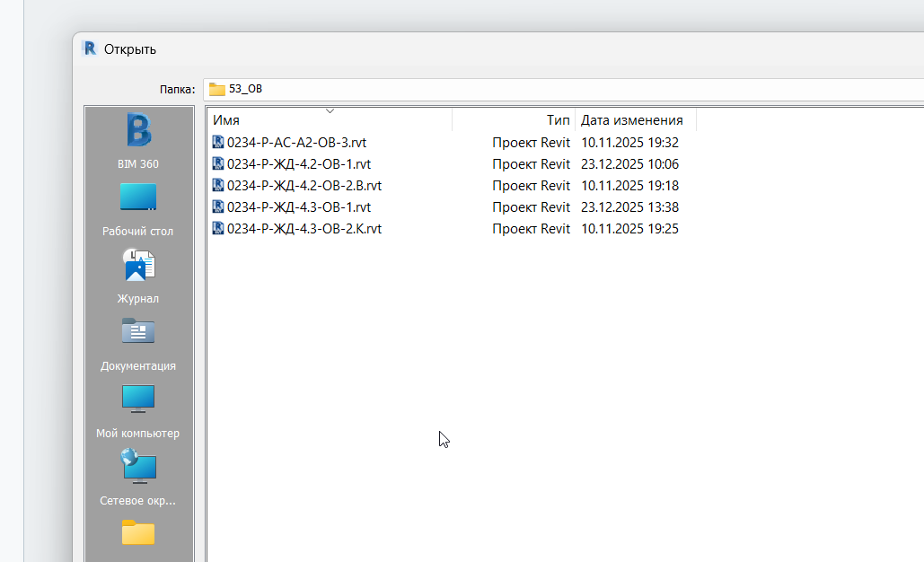Click Проект Revit type in 0234-Р-ЖД-4.2-ОВ-2.В.rvt row
This screenshot has height=562, width=924.
[x=531, y=186]
